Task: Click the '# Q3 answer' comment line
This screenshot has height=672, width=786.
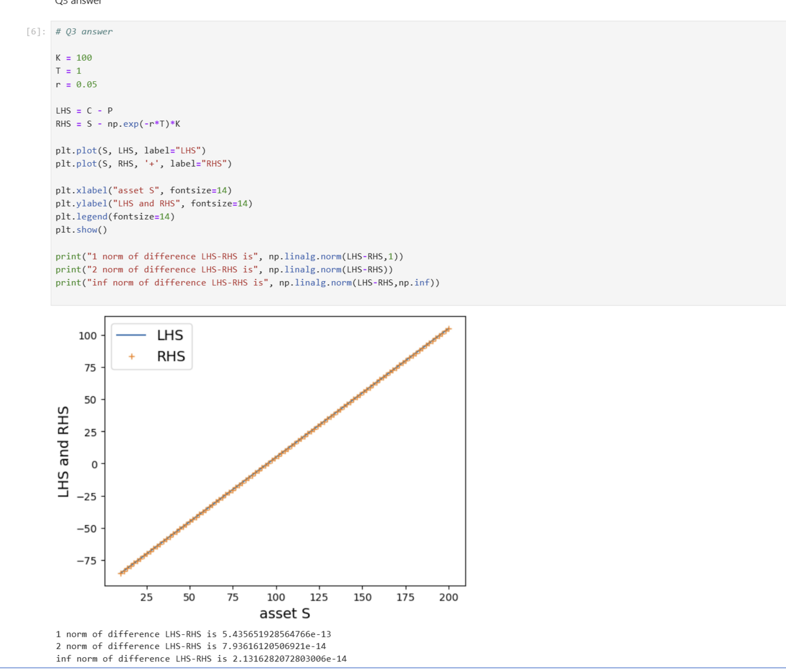Action: (84, 32)
